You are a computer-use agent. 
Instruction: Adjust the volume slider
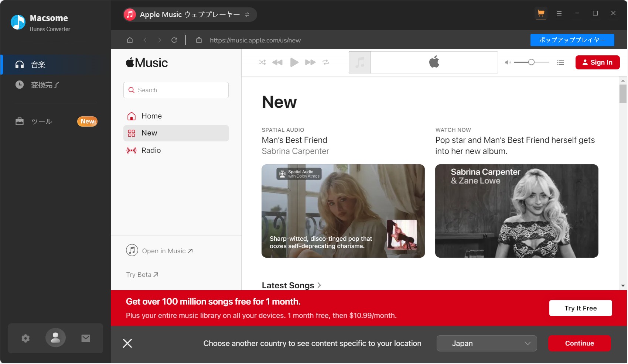(x=531, y=62)
